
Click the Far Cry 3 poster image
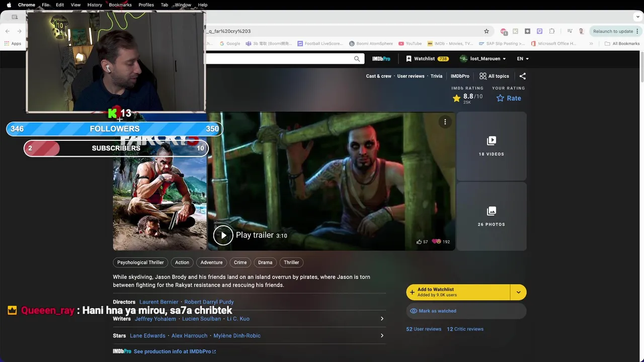pyautogui.click(x=159, y=181)
